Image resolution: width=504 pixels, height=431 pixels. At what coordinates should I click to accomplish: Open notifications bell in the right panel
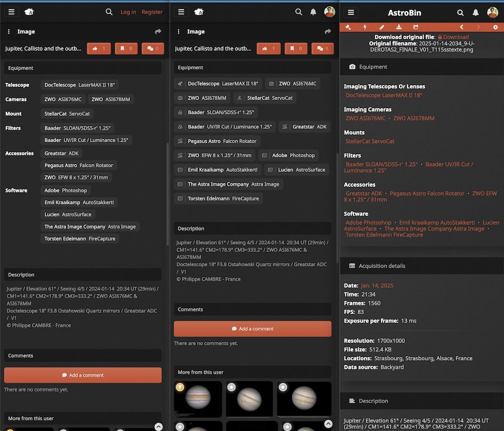point(475,12)
